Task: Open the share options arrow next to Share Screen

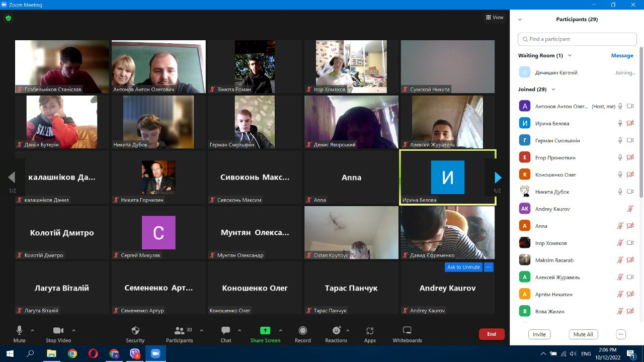Action: click(x=281, y=330)
